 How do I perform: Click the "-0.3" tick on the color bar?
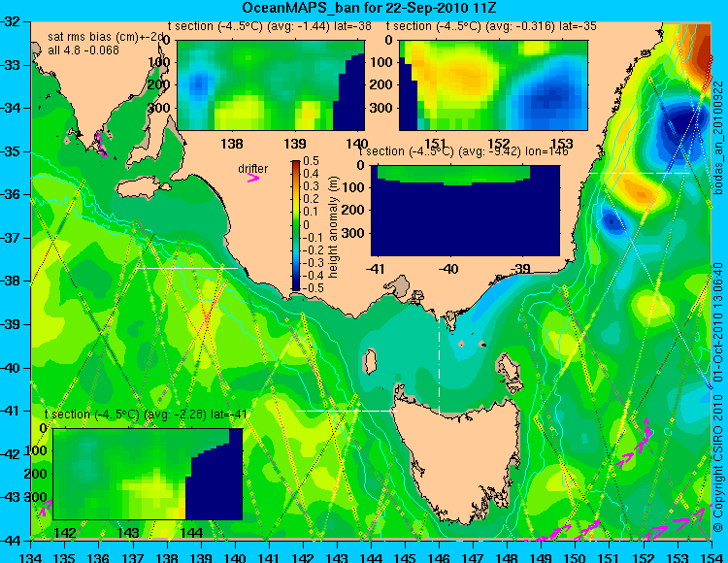pos(311,263)
